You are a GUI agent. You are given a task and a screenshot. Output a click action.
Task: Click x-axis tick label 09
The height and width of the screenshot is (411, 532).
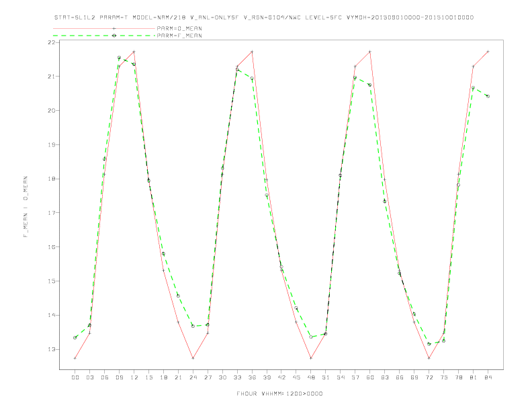pos(119,377)
